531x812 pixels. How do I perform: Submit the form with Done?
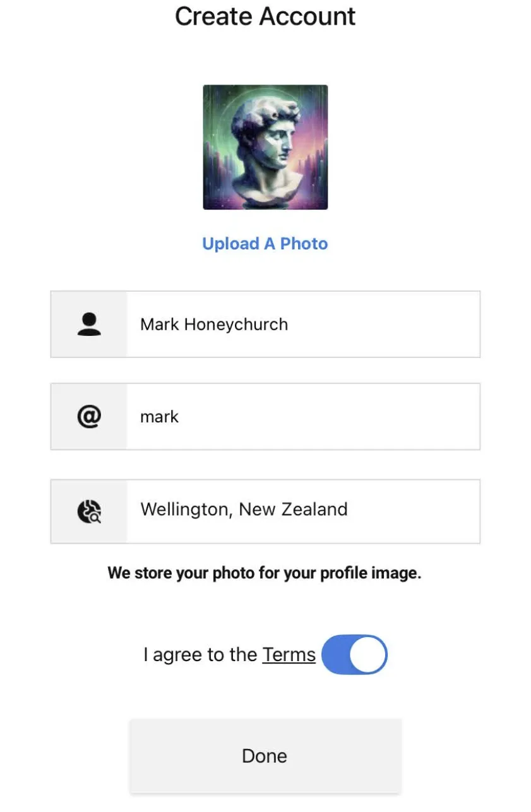pyautogui.click(x=265, y=756)
